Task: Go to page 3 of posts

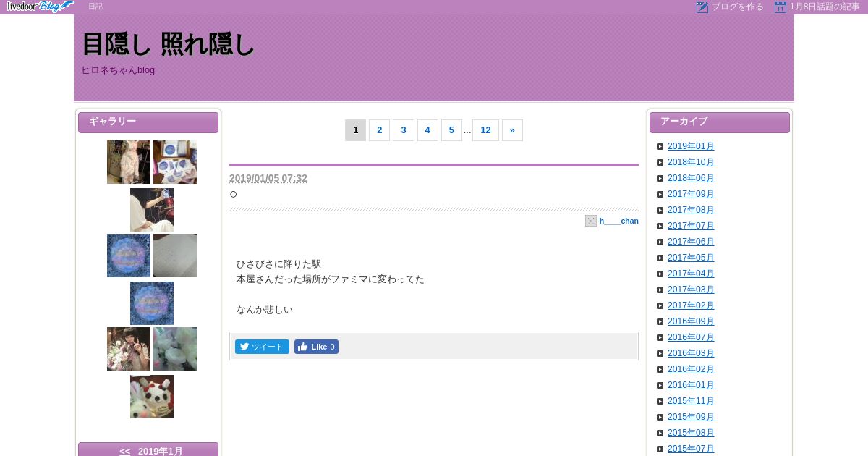Action: [404, 130]
